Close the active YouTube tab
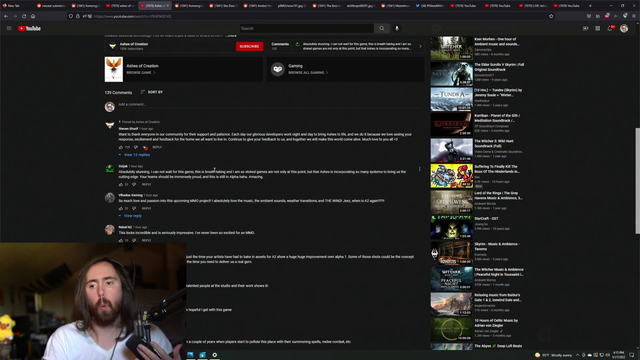The width and height of the screenshot is (640, 360). point(167,6)
